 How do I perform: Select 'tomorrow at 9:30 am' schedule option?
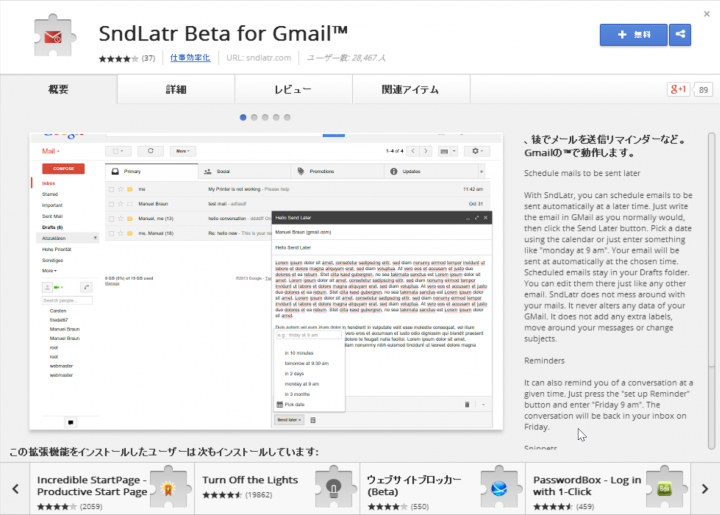click(x=306, y=363)
